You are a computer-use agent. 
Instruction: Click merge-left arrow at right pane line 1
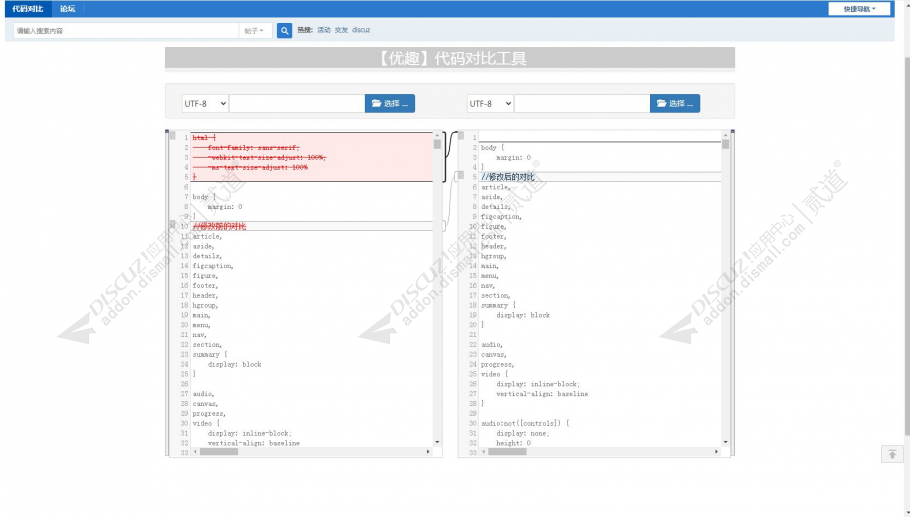coord(461,135)
